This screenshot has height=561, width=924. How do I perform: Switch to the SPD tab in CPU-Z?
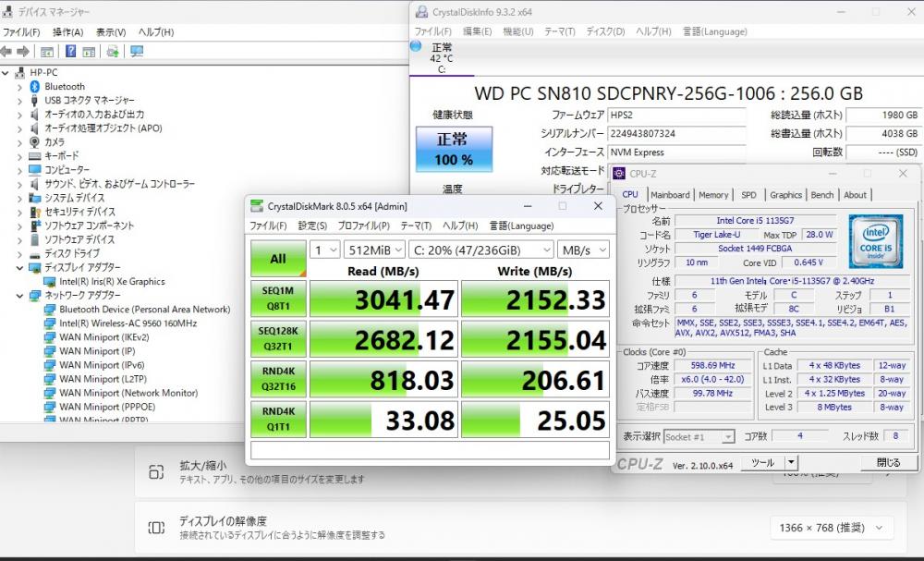coord(748,195)
